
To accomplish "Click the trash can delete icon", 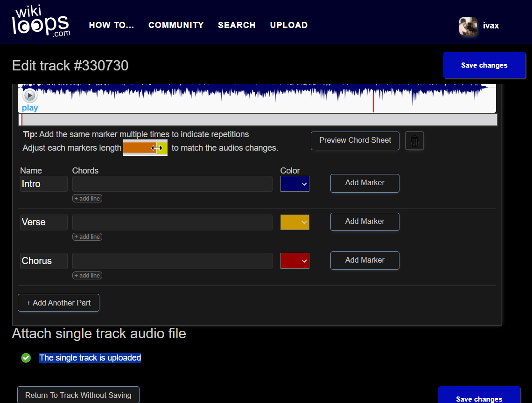I will (414, 140).
